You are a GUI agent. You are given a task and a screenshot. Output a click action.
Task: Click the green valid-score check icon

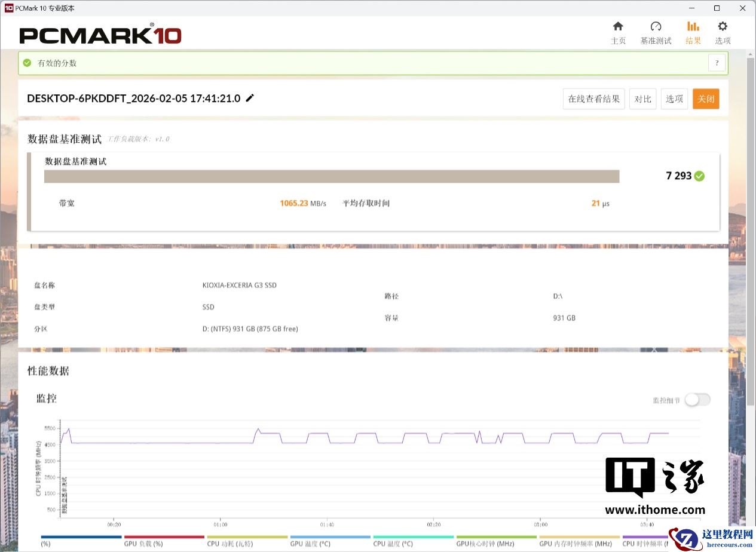click(27, 63)
